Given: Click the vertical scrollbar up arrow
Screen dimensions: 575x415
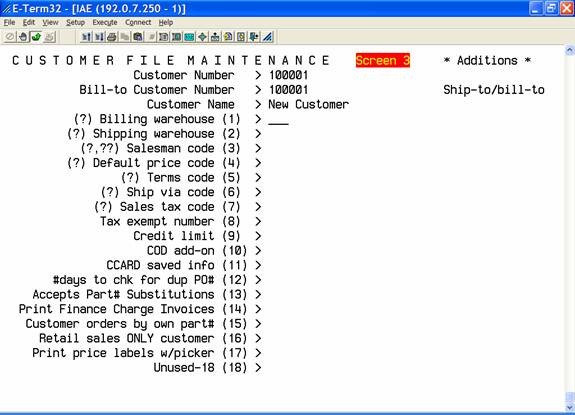Looking at the screenshot, I should pos(570,50).
